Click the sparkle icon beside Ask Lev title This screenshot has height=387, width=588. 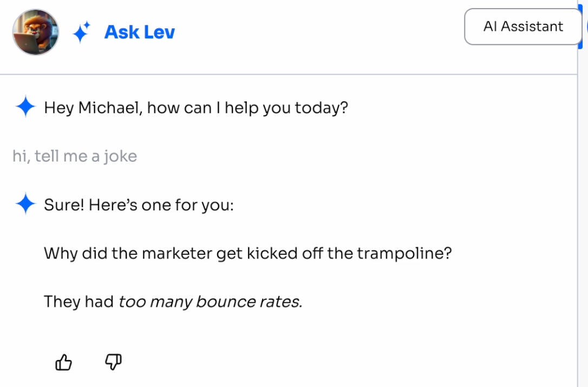(81, 33)
